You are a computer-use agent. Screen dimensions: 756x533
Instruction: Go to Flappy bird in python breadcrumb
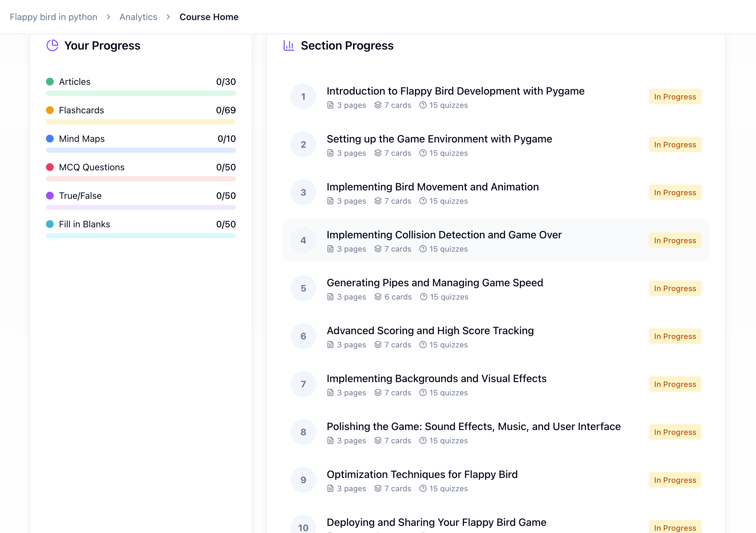[53, 17]
